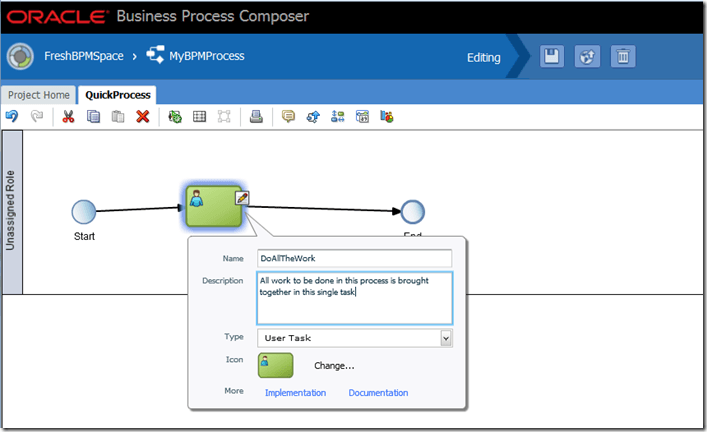This screenshot has height=432, width=707.
Task: Save the project with floppy disk icon
Action: click(552, 56)
